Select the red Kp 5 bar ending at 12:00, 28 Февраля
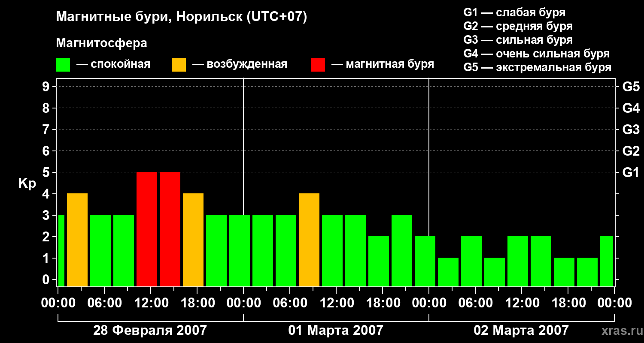644x343 pixels. [147, 229]
